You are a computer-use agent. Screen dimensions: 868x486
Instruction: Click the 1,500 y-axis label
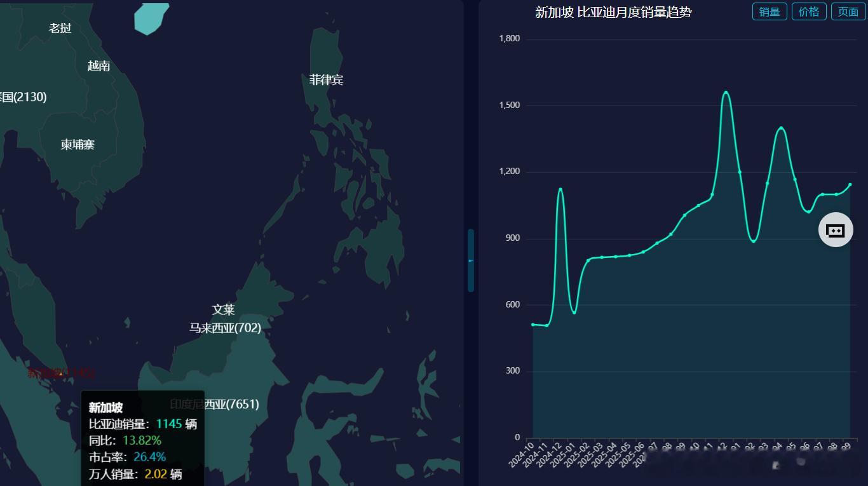coord(510,105)
